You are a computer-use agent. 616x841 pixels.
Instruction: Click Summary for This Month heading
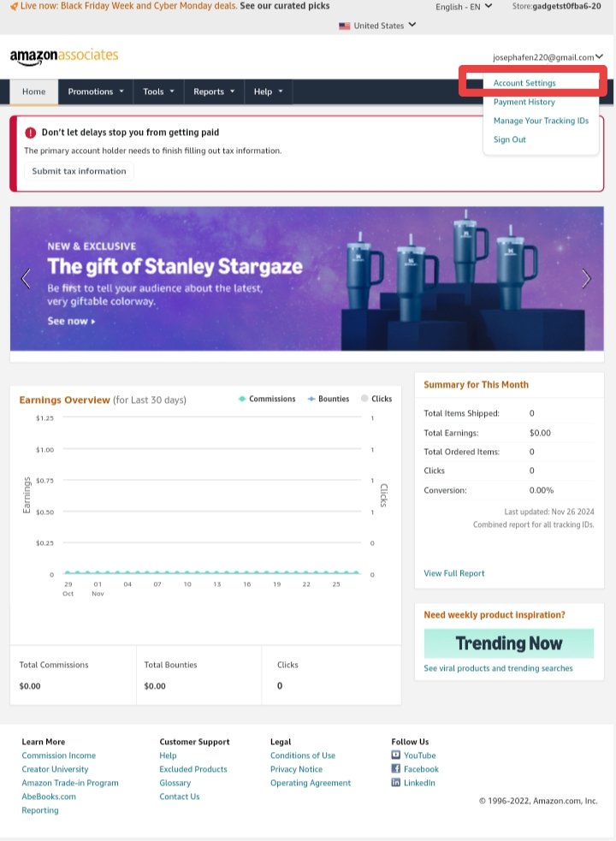coord(476,384)
